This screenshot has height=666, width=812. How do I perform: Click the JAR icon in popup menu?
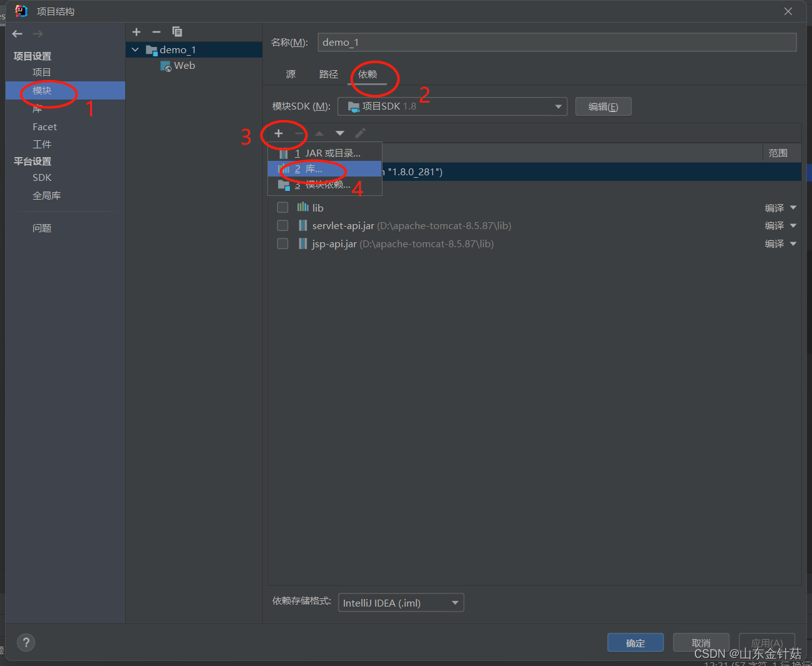click(284, 153)
